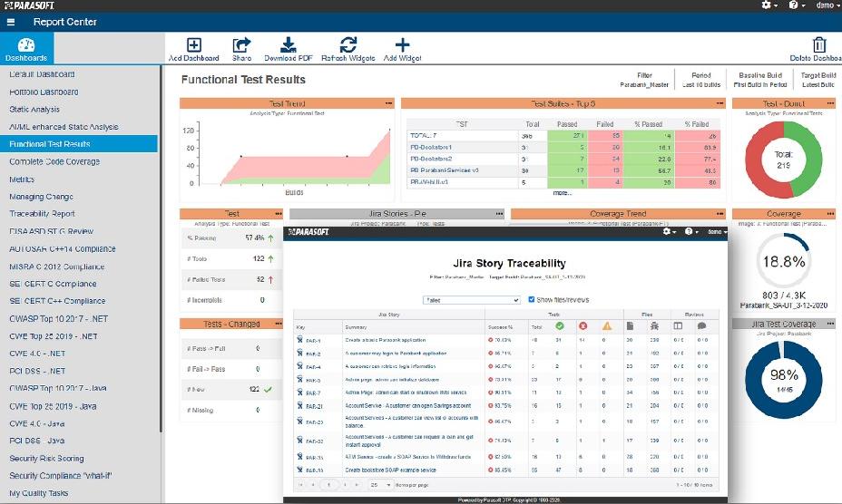Open the AUTOSAR C++14 Compliance dashboard
This screenshot has width=842, height=504.
[x=63, y=249]
